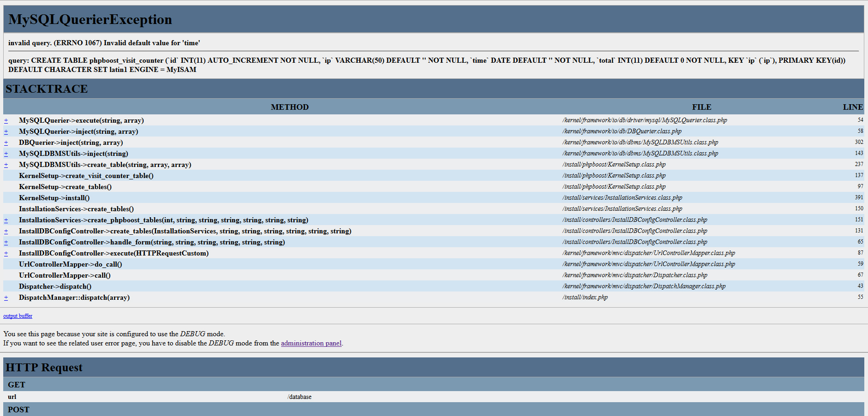The image size is (868, 416).
Task: Open the output buffer link
Action: click(18, 316)
